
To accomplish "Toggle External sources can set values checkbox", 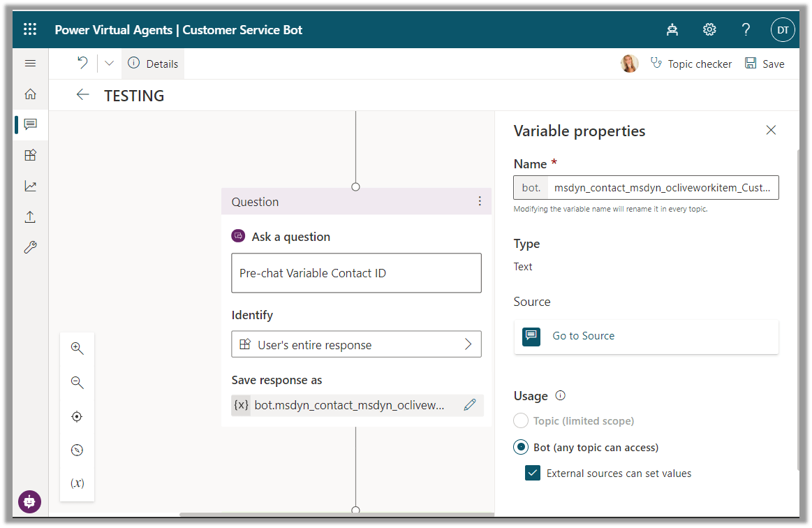I will click(x=532, y=473).
